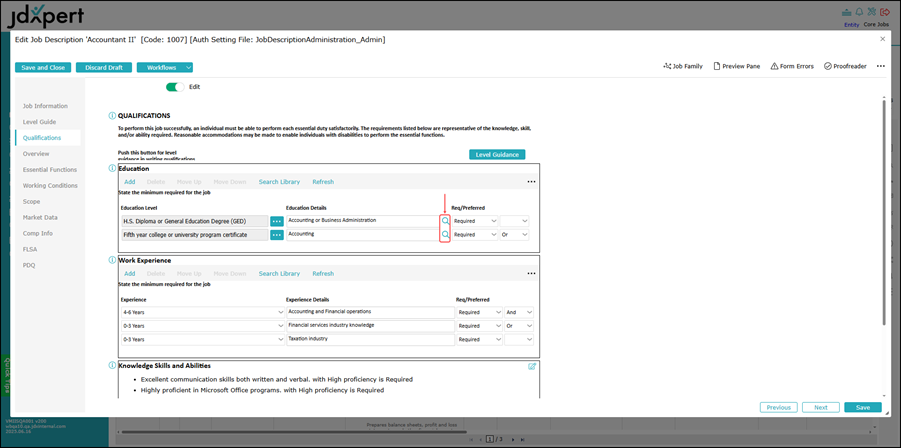Image resolution: width=901 pixels, height=448 pixels.
Task: Click search magnifier for the Accounting details row
Action: (445, 235)
